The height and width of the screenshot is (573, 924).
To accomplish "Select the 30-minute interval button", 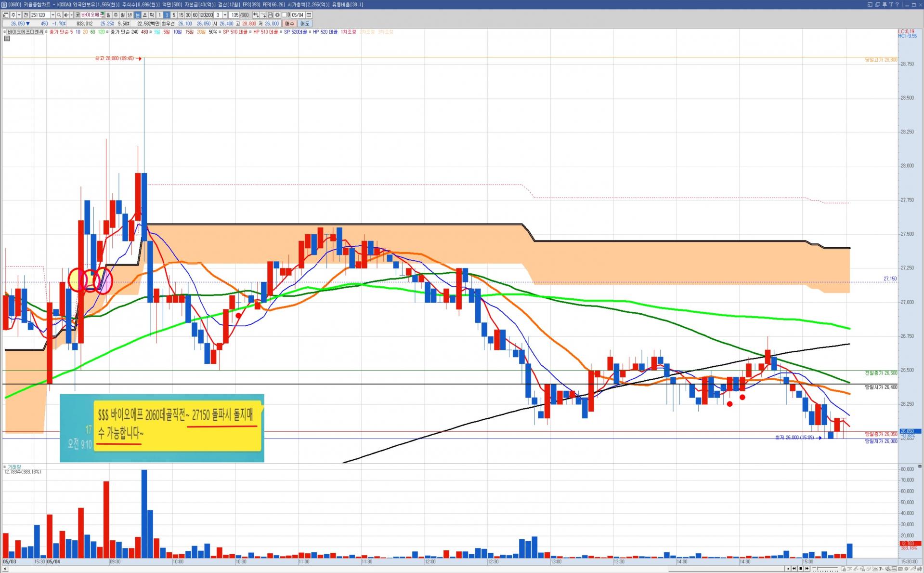I will [188, 15].
